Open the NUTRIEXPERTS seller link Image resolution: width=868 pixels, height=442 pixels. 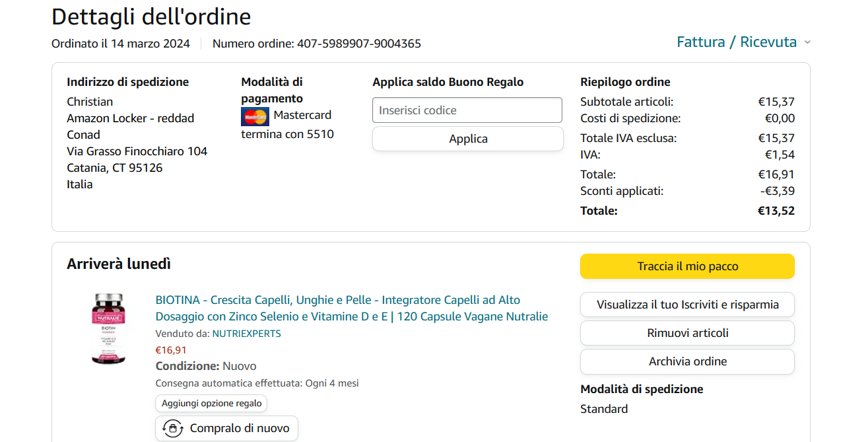(x=246, y=334)
